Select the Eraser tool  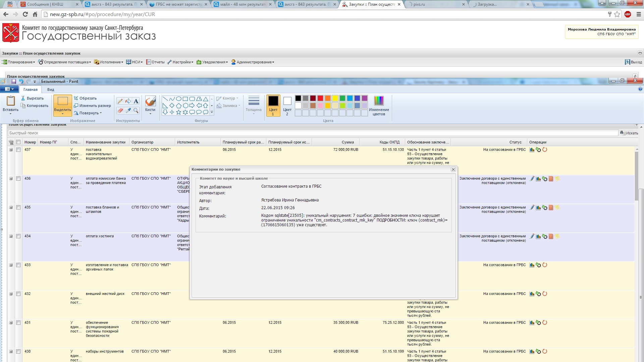pos(120,110)
